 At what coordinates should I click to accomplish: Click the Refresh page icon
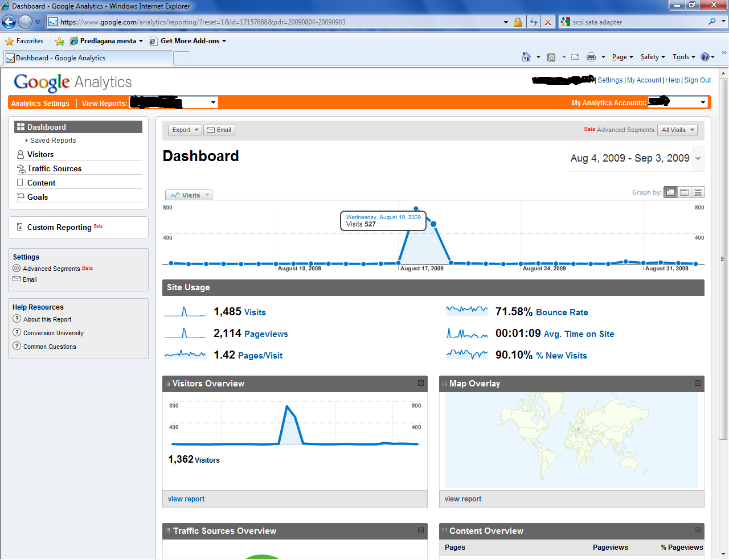click(x=534, y=22)
